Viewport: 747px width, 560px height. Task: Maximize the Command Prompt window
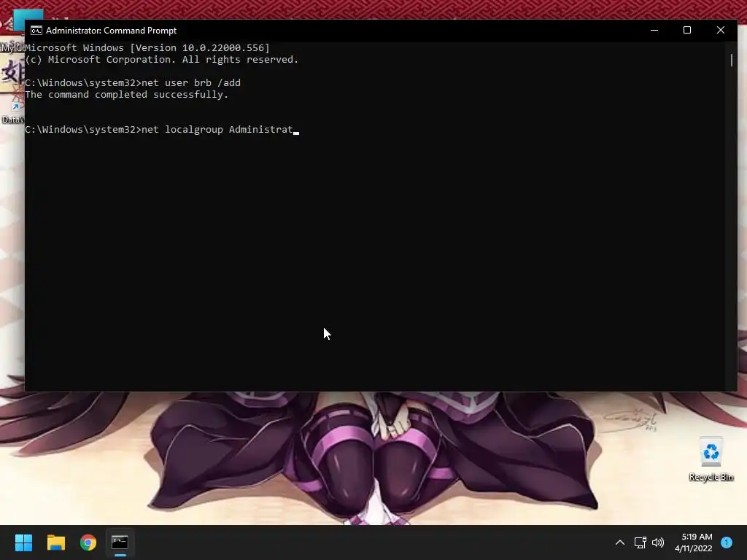687,30
